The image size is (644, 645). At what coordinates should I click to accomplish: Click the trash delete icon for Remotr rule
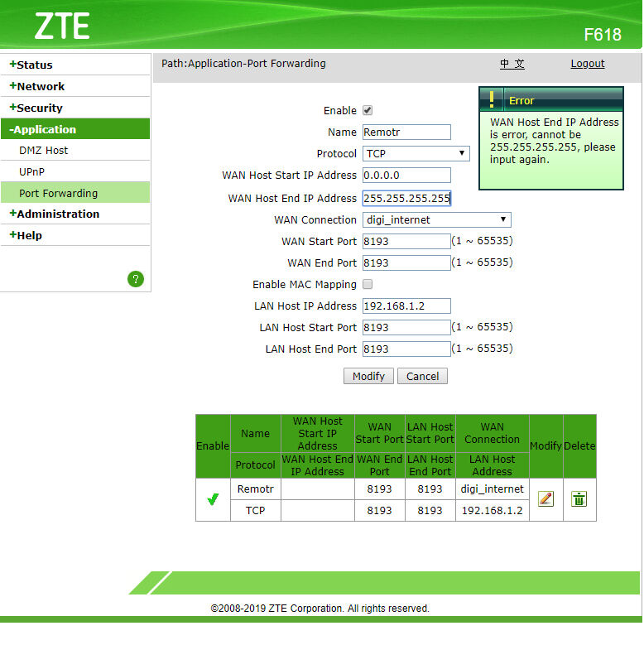pyautogui.click(x=579, y=499)
